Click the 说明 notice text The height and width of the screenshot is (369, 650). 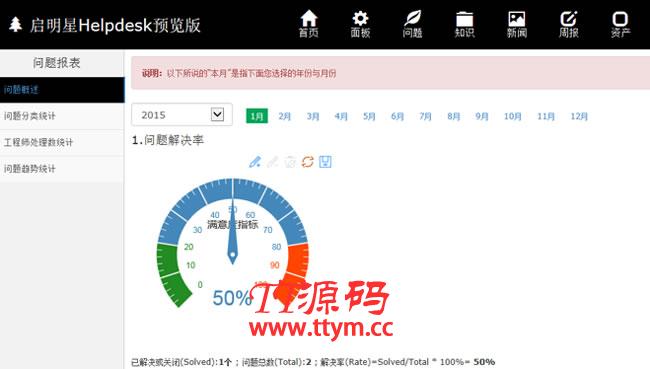pyautogui.click(x=239, y=73)
